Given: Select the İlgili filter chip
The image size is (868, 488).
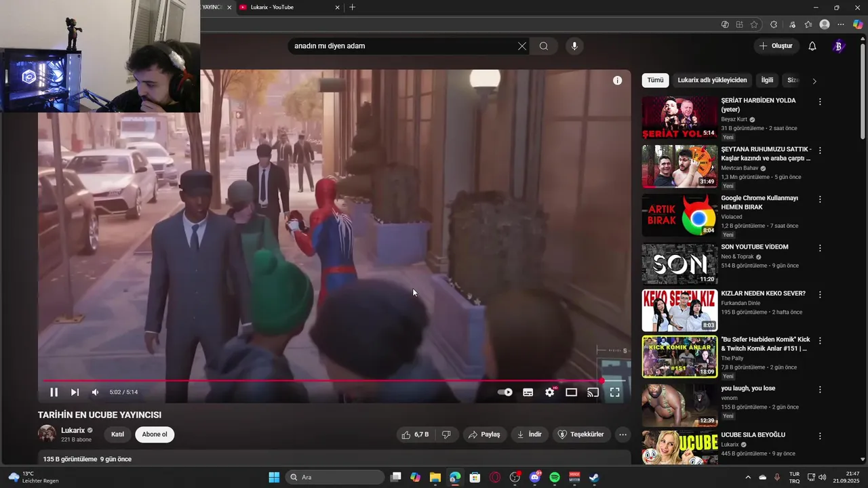Looking at the screenshot, I should tap(767, 80).
